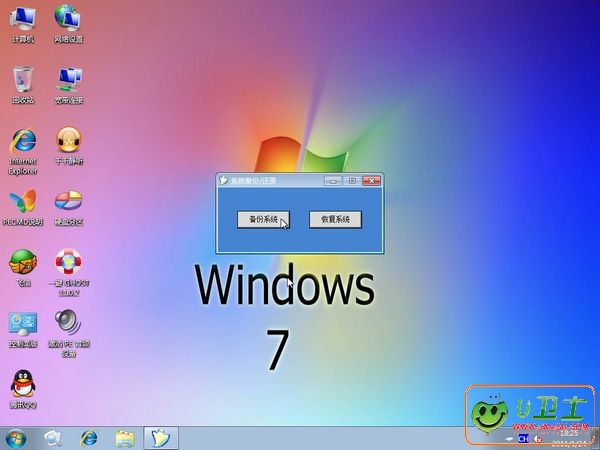
Task: Open Windows Explorer folder in the taskbar
Action: pos(124,438)
